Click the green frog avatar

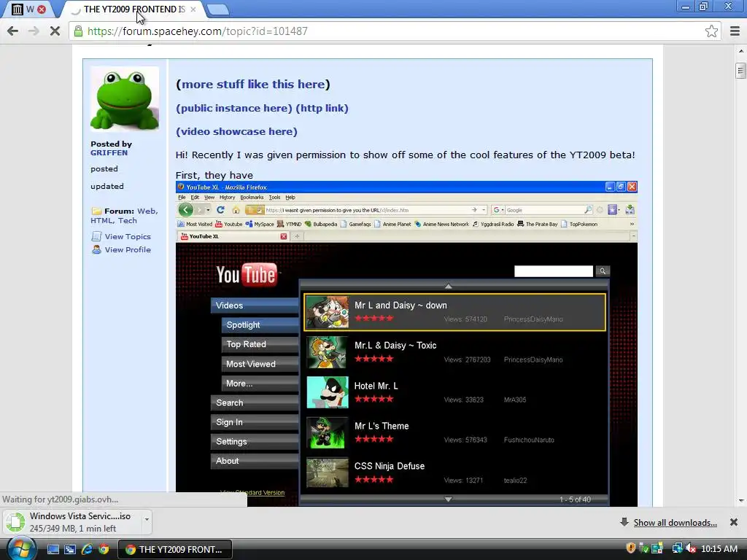point(125,99)
